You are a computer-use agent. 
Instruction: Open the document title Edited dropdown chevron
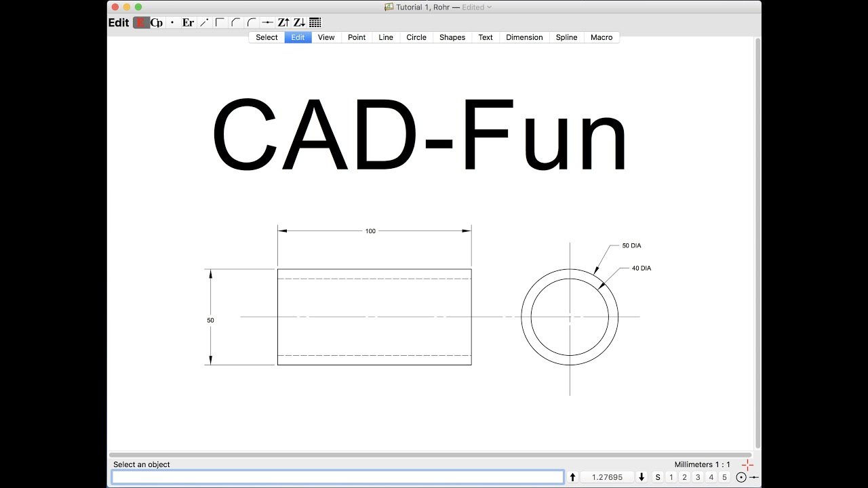pyautogui.click(x=490, y=7)
